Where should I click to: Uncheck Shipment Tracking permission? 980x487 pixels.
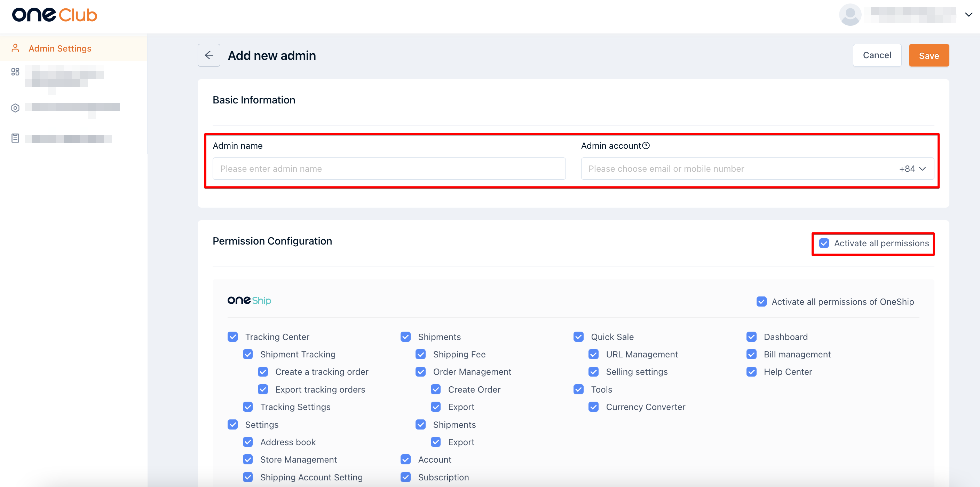click(x=248, y=354)
